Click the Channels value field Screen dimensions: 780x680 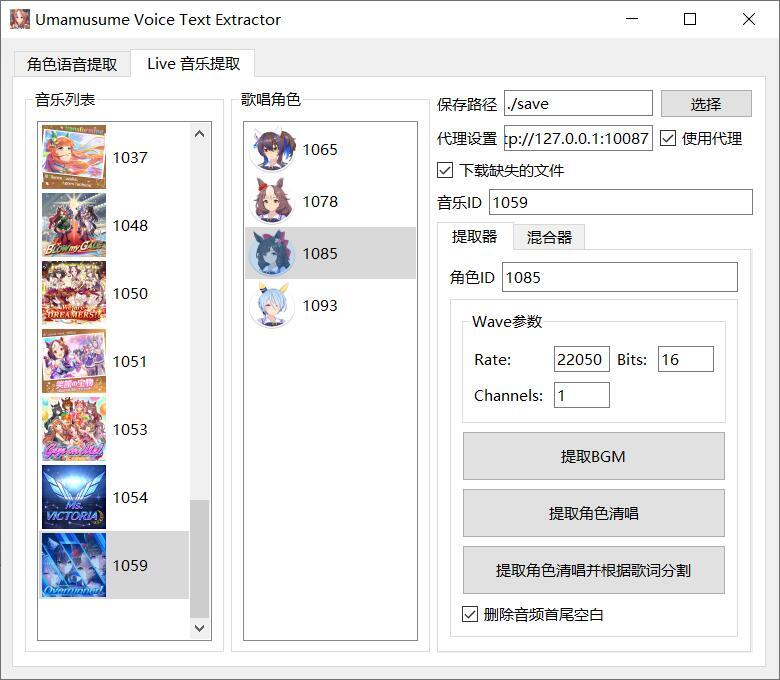click(x=582, y=395)
